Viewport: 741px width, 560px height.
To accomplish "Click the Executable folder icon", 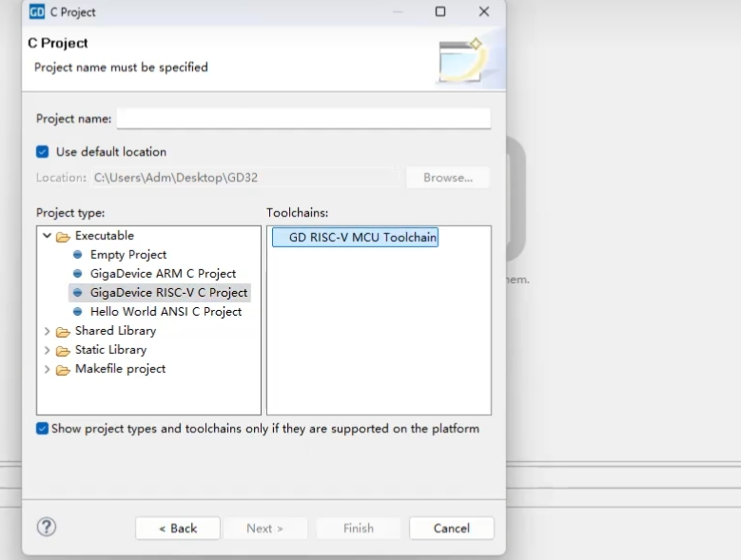I will click(x=63, y=236).
